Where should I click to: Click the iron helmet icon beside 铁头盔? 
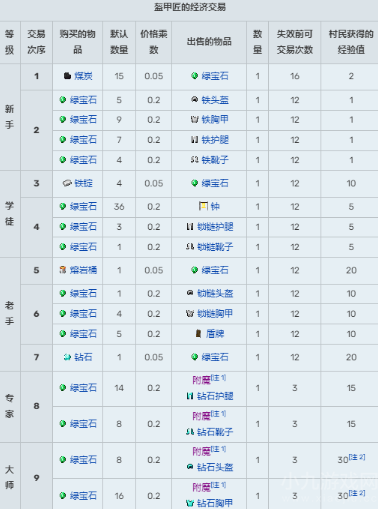click(x=195, y=100)
